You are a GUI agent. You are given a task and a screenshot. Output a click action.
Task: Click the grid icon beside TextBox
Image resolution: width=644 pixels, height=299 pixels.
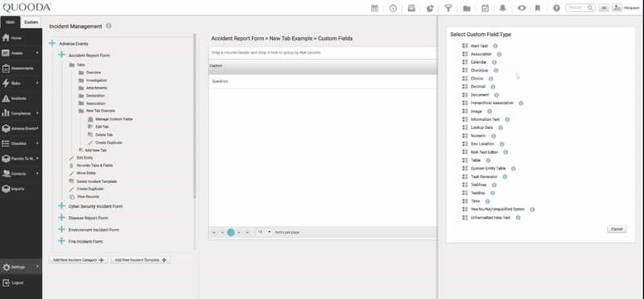pos(465,193)
